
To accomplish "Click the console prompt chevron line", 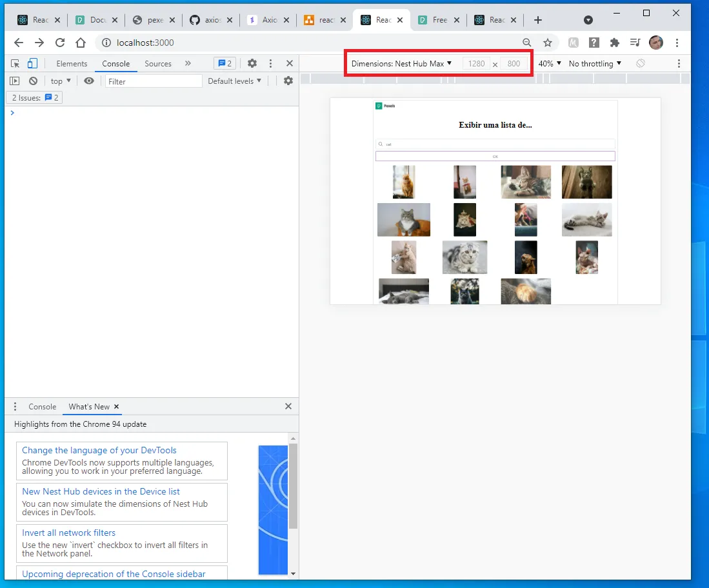I will [x=152, y=113].
